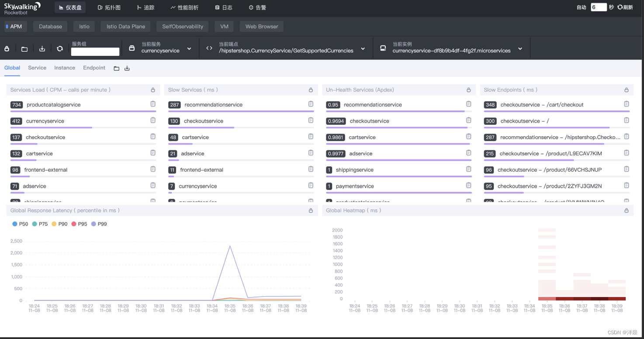Open the 日志 log menu
This screenshot has width=644, height=339.
coord(224,7)
